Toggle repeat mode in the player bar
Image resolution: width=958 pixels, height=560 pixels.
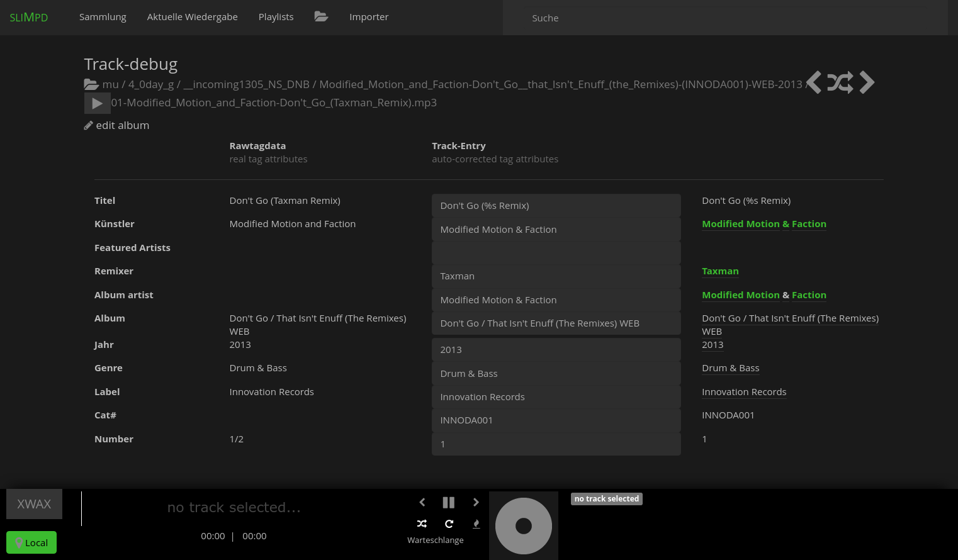pyautogui.click(x=449, y=524)
